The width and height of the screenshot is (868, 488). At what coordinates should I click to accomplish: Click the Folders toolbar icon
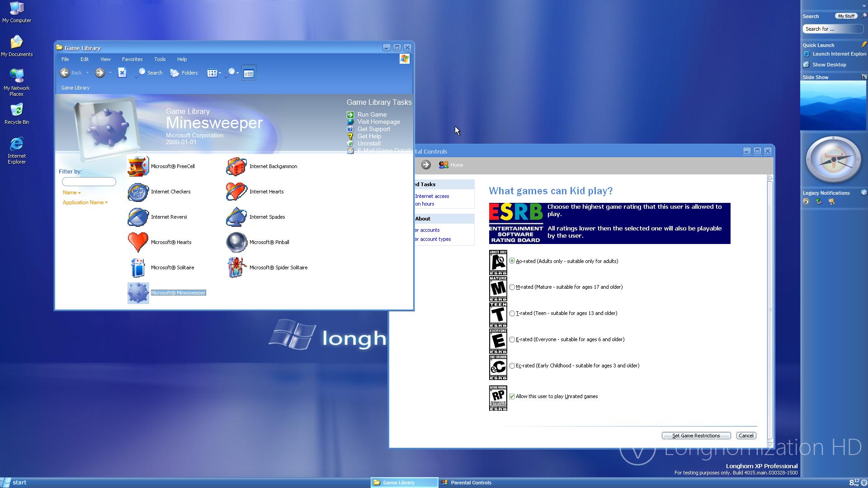point(184,73)
